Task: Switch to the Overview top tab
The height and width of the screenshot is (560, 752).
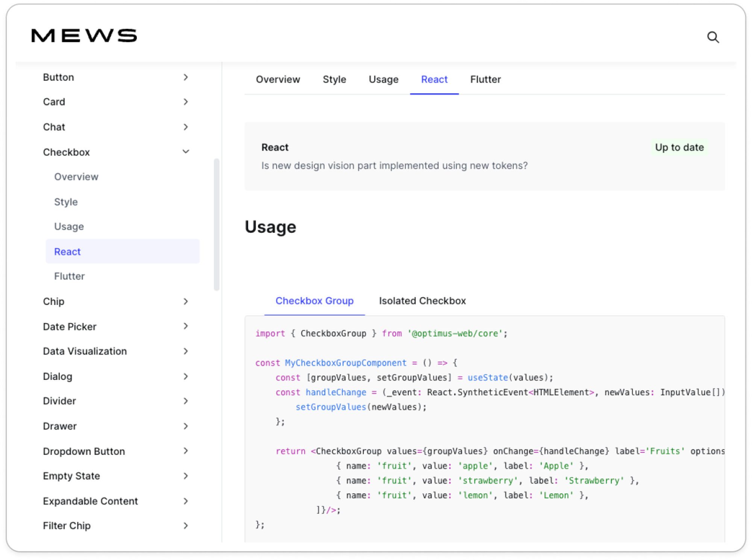Action: tap(278, 79)
